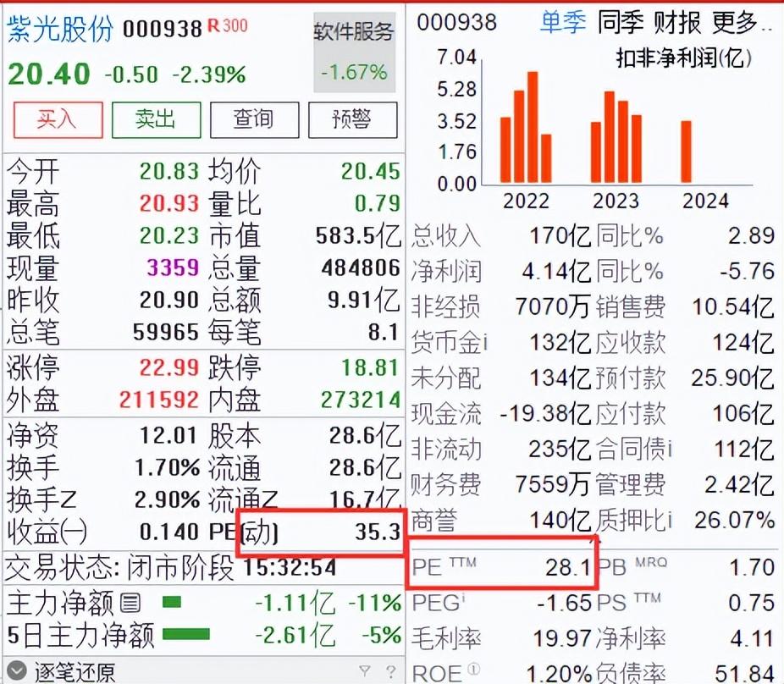Click the tallest 2022 profit bar
The image size is (784, 684).
tap(533, 127)
